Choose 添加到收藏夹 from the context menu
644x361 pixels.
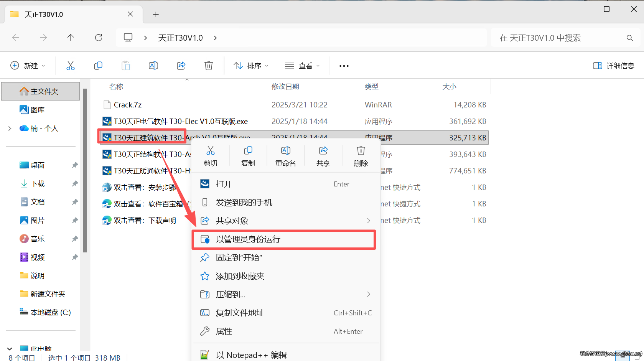click(286, 276)
